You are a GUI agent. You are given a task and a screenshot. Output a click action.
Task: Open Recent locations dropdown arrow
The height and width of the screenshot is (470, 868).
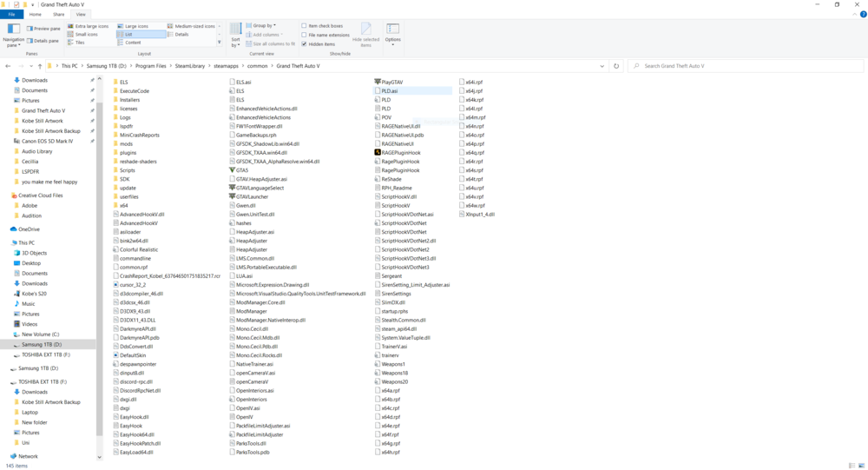point(31,66)
